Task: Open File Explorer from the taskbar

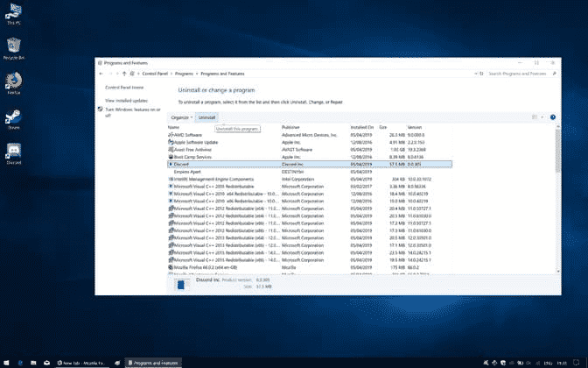Action: pyautogui.click(x=33, y=363)
